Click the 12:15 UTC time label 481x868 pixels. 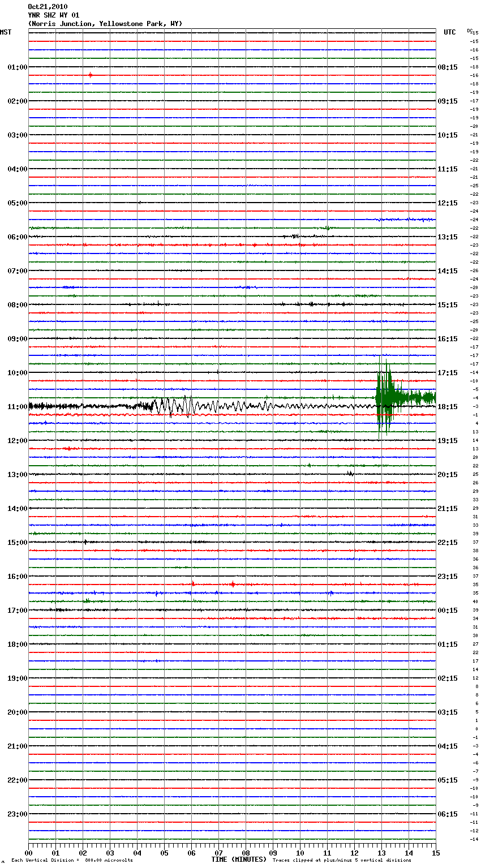click(x=448, y=203)
